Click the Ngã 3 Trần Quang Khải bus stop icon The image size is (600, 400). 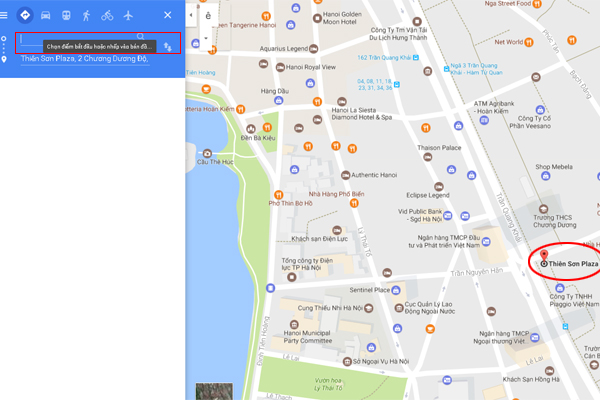[446, 69]
